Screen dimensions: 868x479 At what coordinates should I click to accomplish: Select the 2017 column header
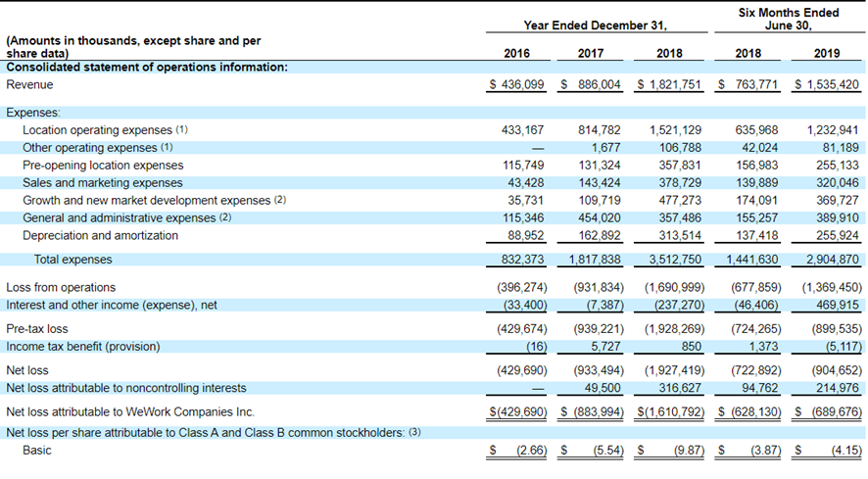click(592, 53)
